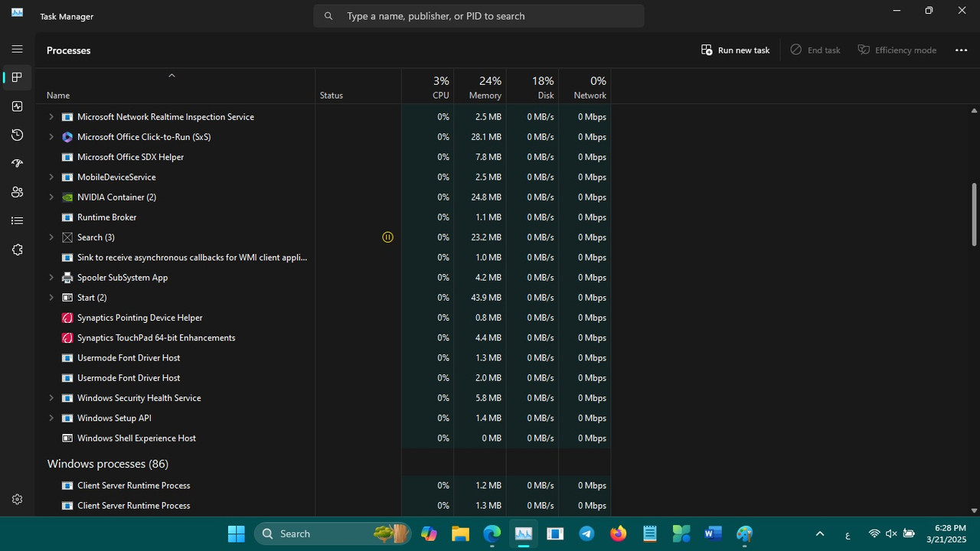
Task: Click the battery icon in the system tray
Action: (909, 533)
